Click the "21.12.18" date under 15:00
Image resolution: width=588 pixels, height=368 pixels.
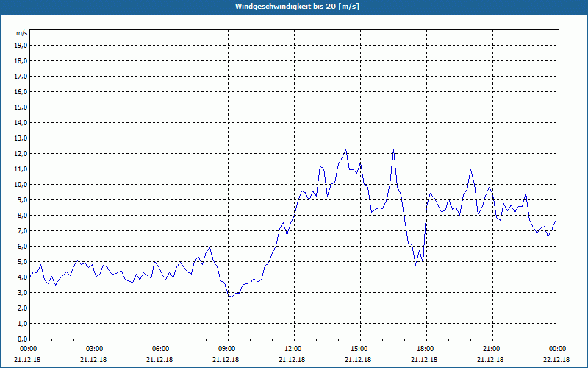[358, 360]
